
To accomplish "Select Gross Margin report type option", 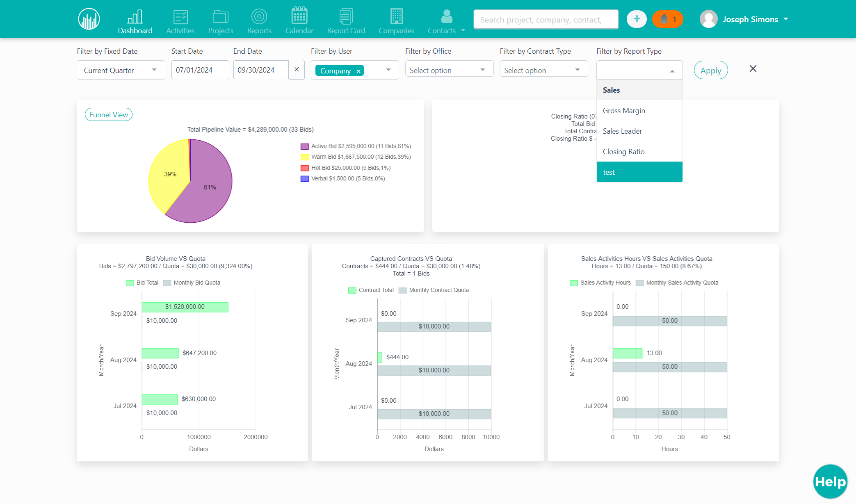I will coord(639,110).
